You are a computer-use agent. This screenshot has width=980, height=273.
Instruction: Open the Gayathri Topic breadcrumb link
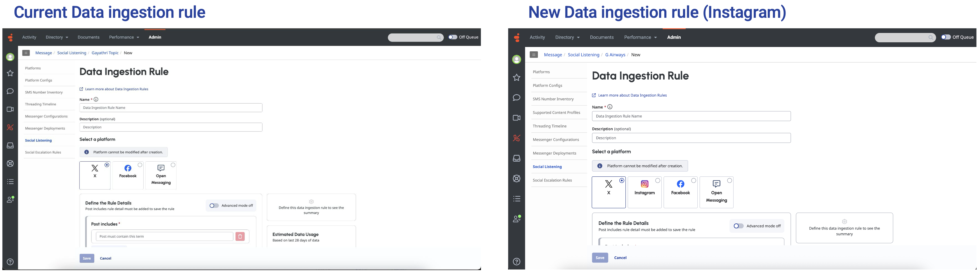coord(105,53)
